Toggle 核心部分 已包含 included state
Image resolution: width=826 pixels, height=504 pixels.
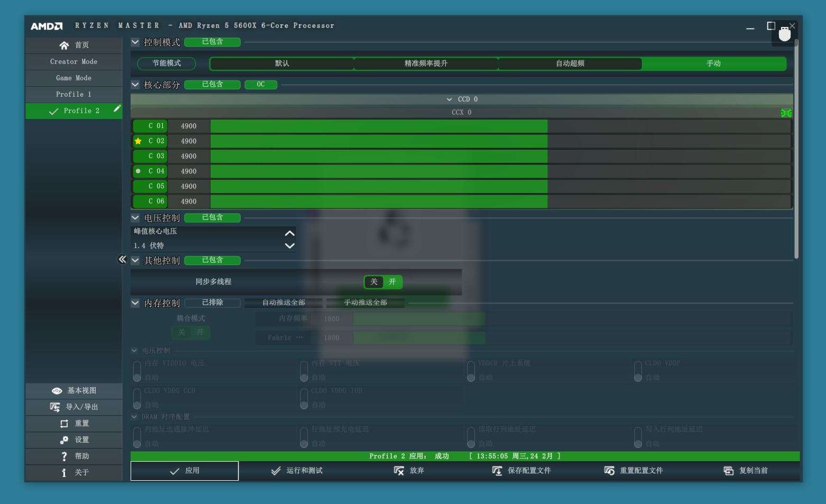tap(213, 85)
